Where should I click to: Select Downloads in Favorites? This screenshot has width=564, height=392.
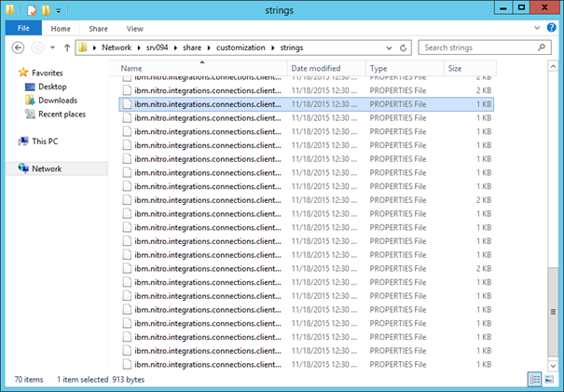coord(57,101)
